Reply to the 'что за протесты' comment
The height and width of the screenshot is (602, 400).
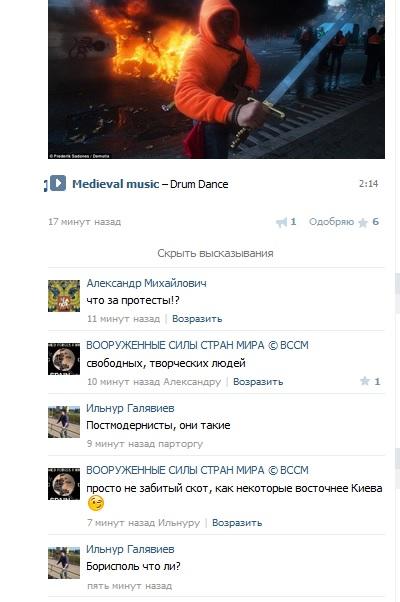(x=197, y=319)
